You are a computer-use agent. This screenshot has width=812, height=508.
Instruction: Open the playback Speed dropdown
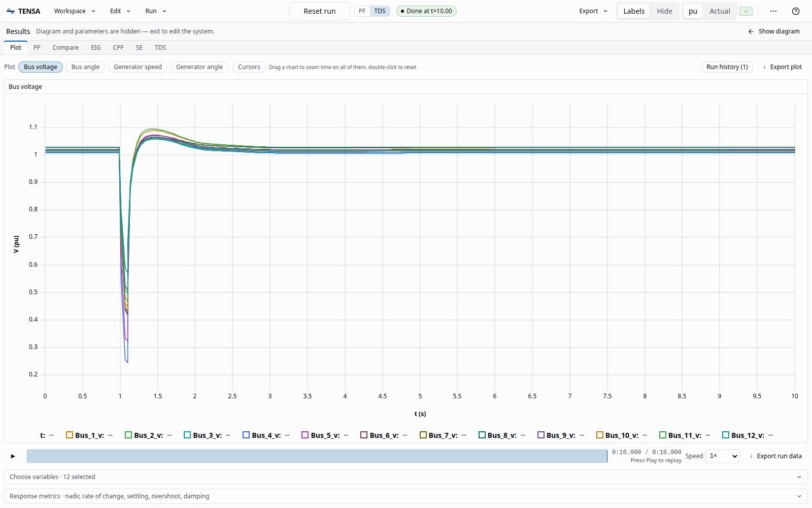722,456
